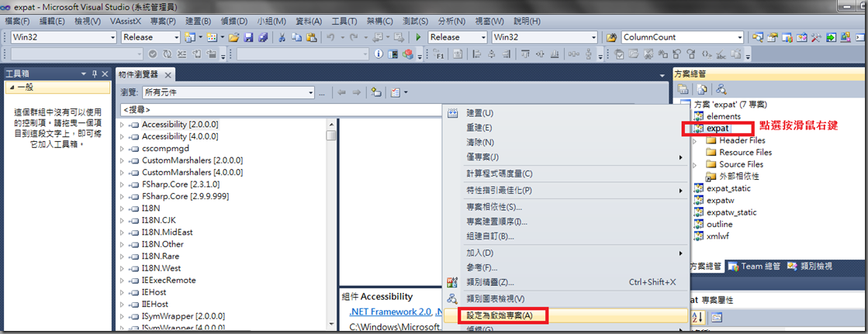Screen dimensions: 868x334
Task: Click Show All Files in Solution Explorer
Action: click(x=701, y=89)
